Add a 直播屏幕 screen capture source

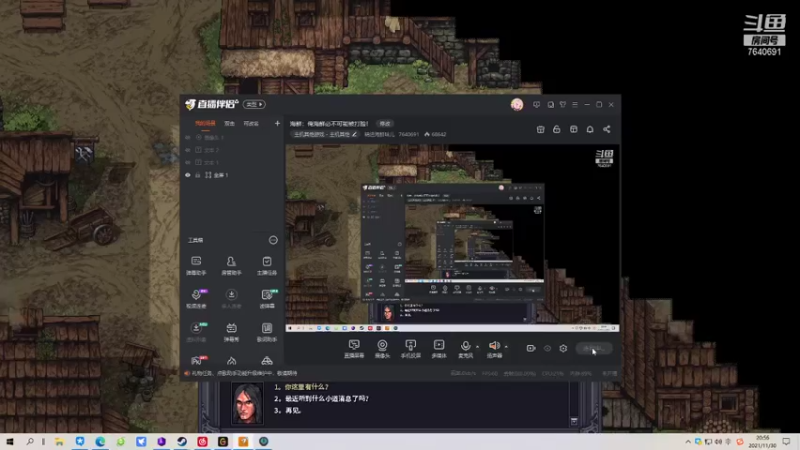[354, 349]
